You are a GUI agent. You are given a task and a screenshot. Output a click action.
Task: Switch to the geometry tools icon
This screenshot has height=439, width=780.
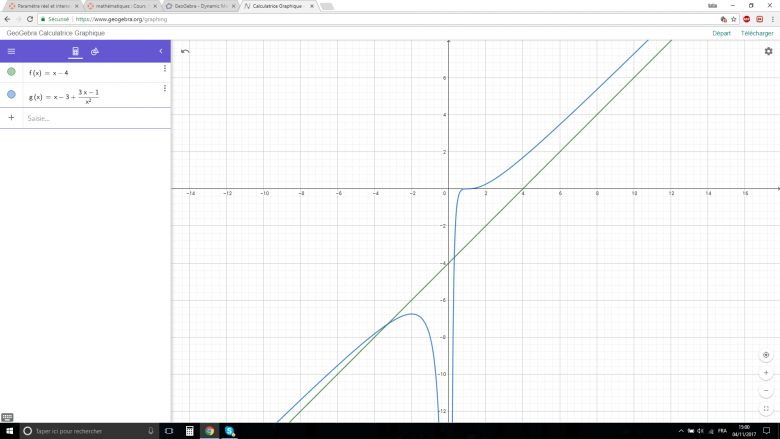coord(95,51)
